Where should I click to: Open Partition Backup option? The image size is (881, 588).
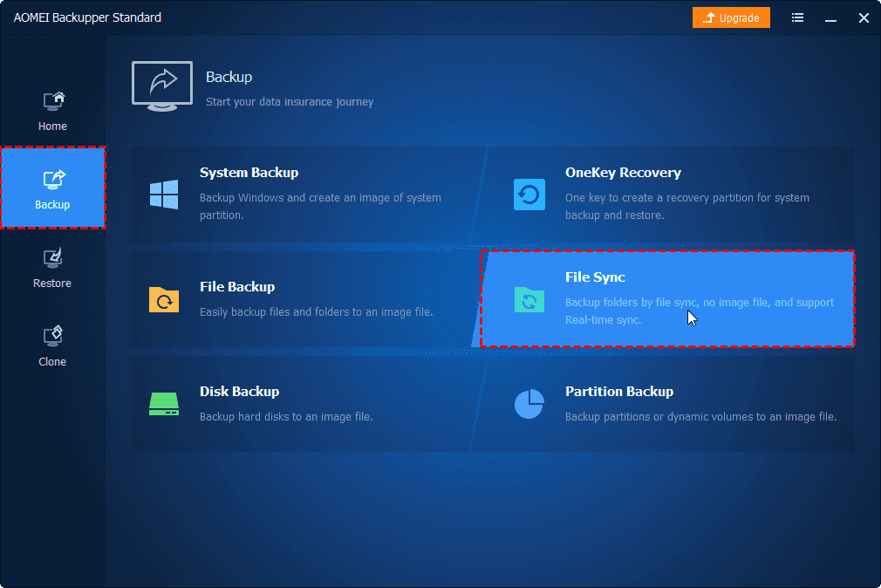[x=664, y=404]
